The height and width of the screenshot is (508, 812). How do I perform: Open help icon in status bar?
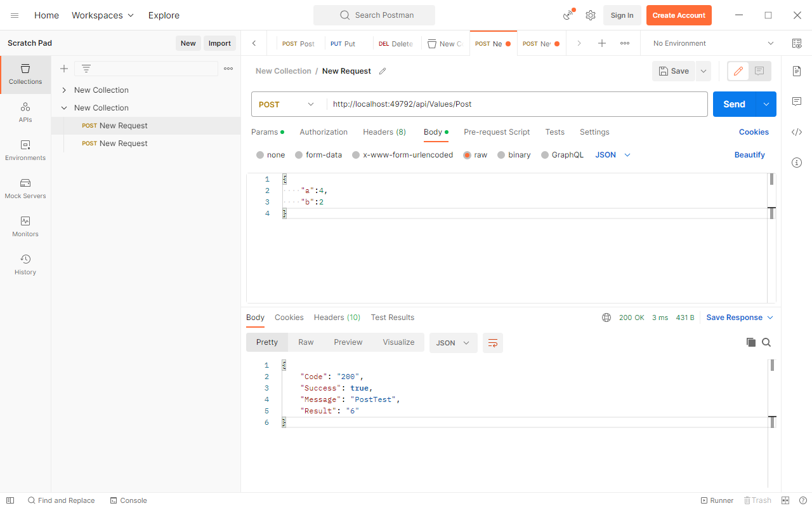[802, 500]
